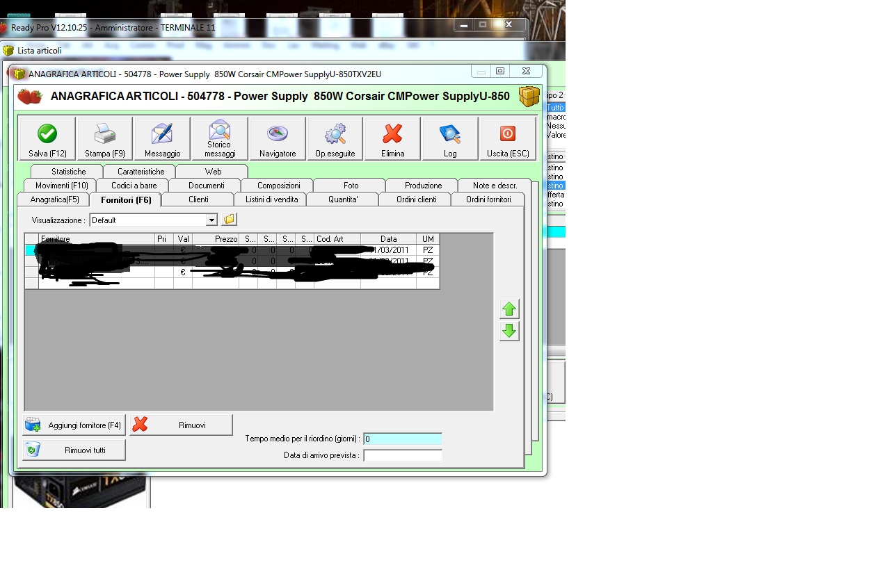This screenshot has height=588, width=873.
Task: Open the Foto tab
Action: (x=351, y=185)
